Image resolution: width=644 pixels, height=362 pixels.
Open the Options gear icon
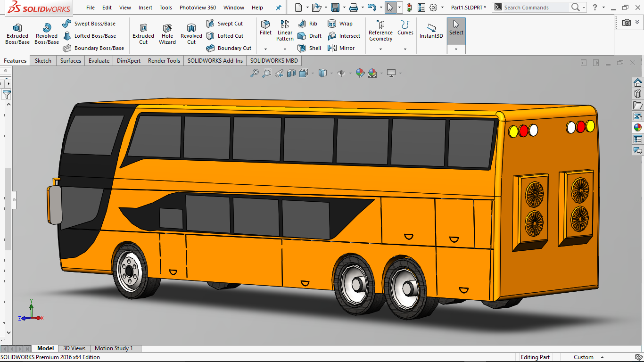[433, 8]
